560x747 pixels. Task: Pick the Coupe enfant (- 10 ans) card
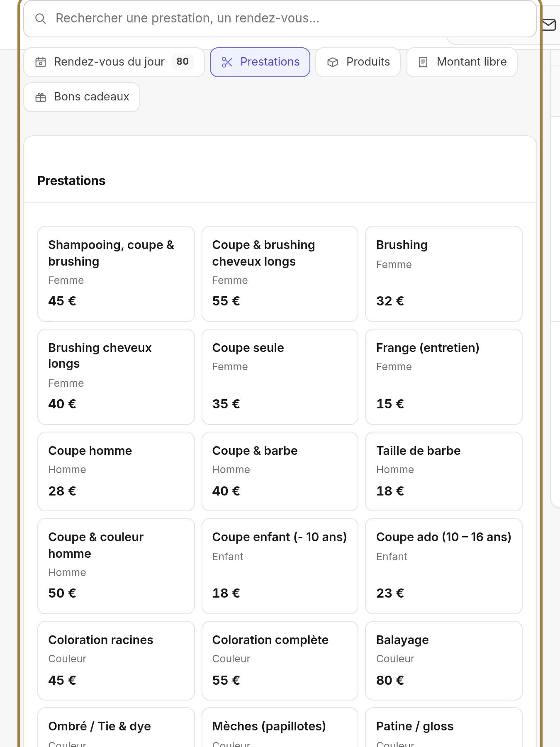(x=280, y=566)
